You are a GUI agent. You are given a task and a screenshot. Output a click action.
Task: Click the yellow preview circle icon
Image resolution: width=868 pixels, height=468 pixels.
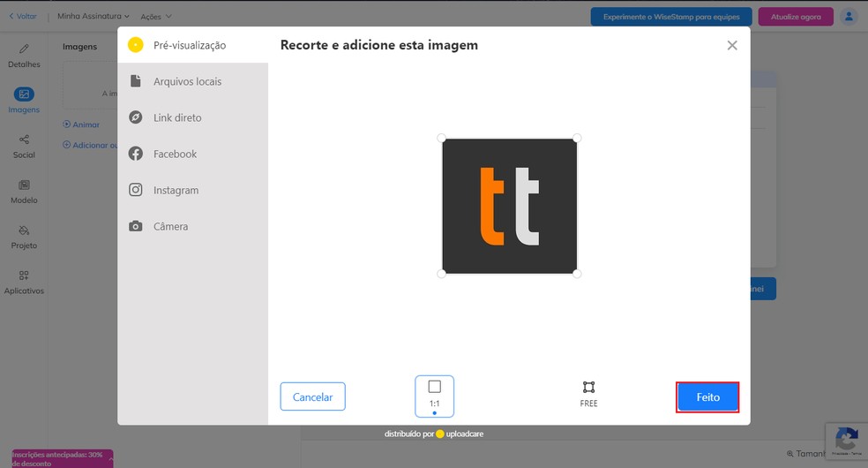tap(136, 45)
